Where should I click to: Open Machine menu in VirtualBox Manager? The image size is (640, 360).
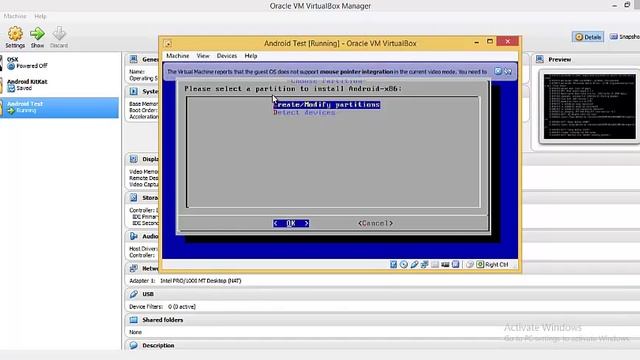(x=15, y=16)
